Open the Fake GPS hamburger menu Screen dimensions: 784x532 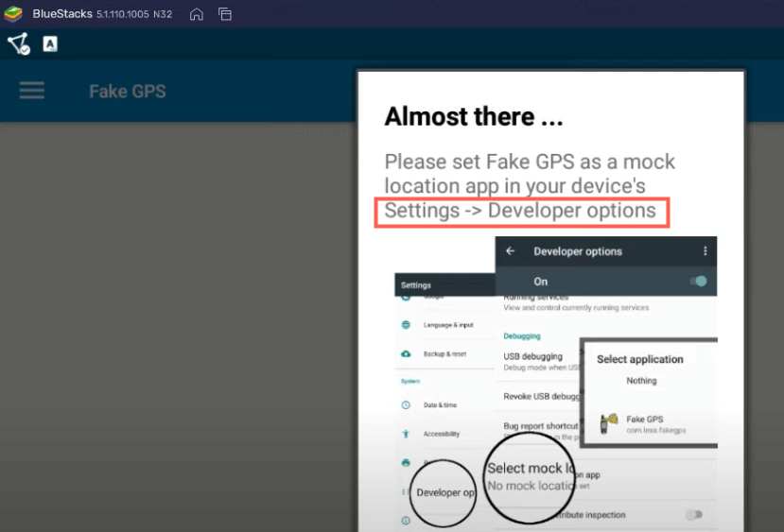point(32,91)
